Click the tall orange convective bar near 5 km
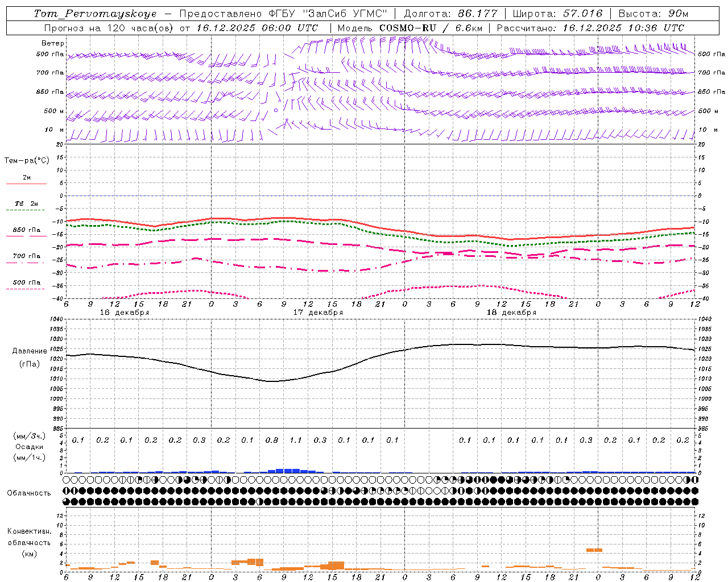The width and height of the screenshot is (728, 582). tap(594, 550)
